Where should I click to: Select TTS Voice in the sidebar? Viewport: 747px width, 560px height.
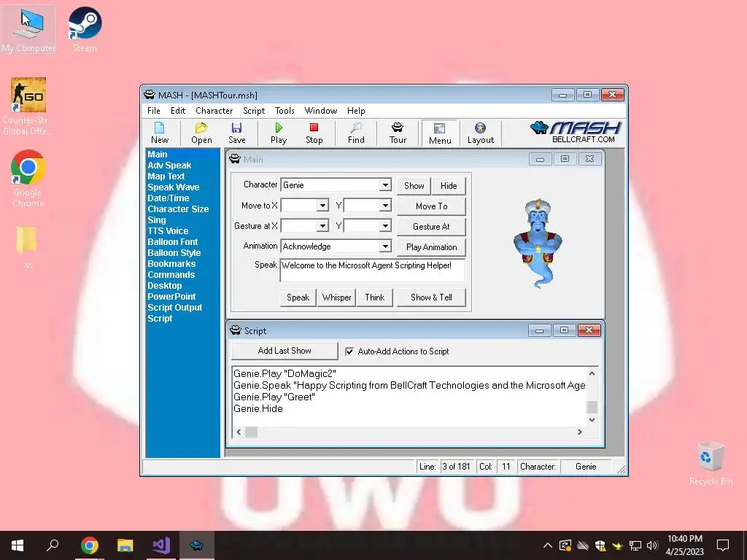tap(168, 231)
